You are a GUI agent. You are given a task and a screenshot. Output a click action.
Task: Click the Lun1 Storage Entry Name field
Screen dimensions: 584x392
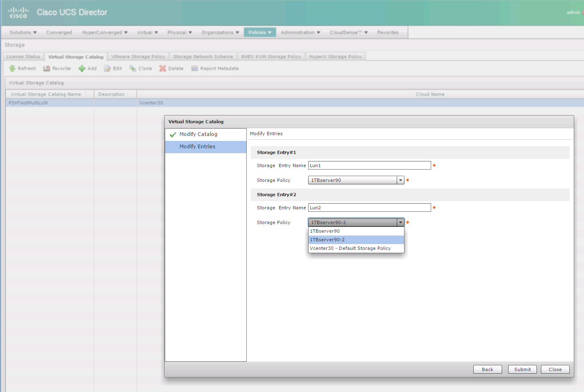pyautogui.click(x=369, y=165)
